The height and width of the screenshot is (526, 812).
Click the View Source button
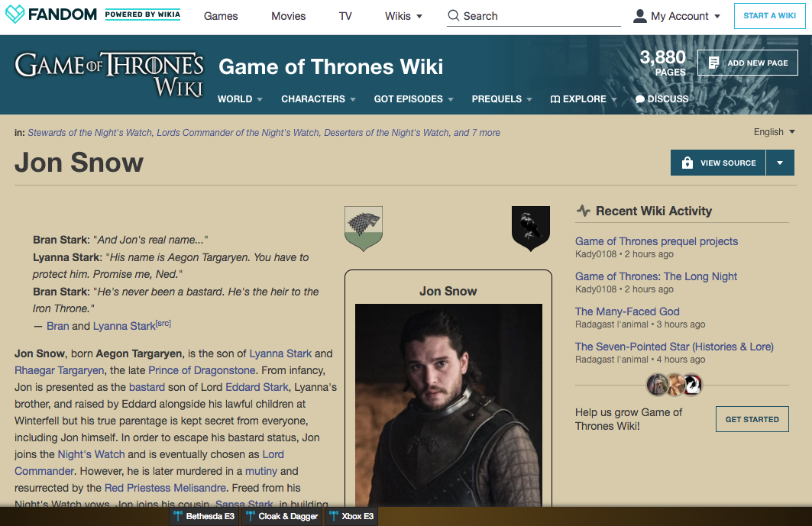tap(718, 163)
